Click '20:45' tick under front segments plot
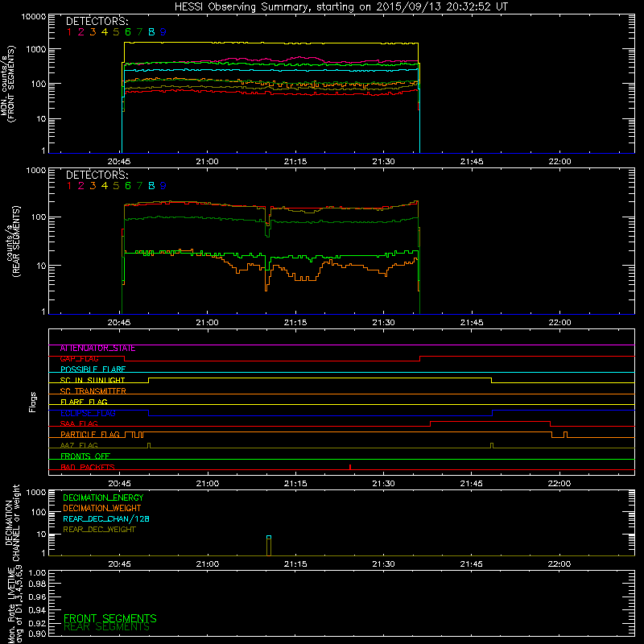The width and height of the screenshot is (644, 644). coord(119,162)
